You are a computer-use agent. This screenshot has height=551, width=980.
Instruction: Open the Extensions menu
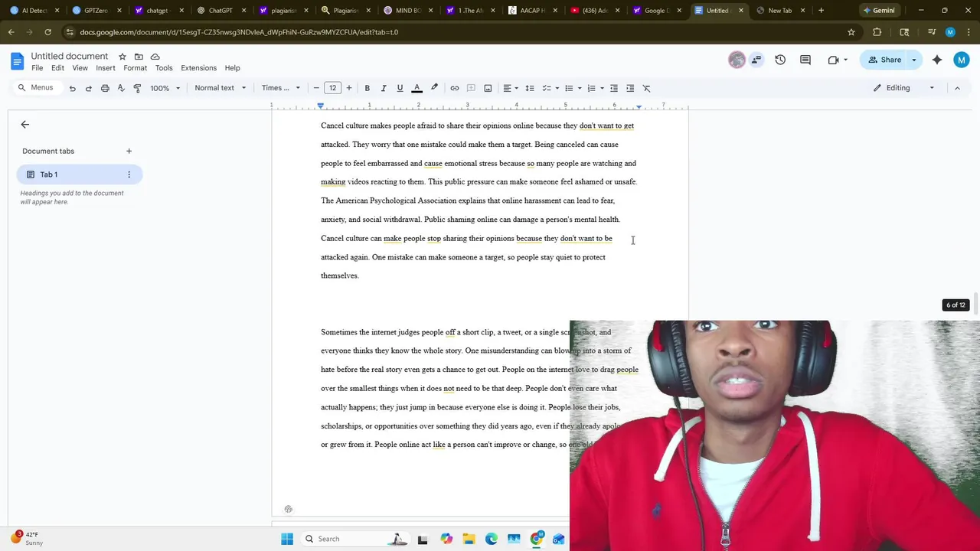click(198, 68)
